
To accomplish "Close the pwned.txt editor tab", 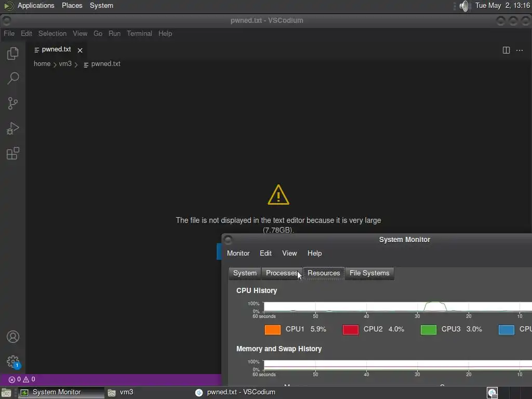I will (x=80, y=50).
